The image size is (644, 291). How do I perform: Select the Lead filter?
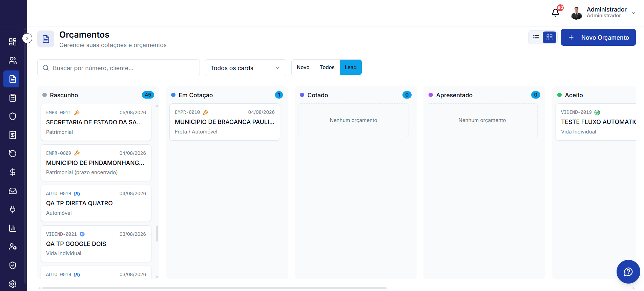point(351,67)
